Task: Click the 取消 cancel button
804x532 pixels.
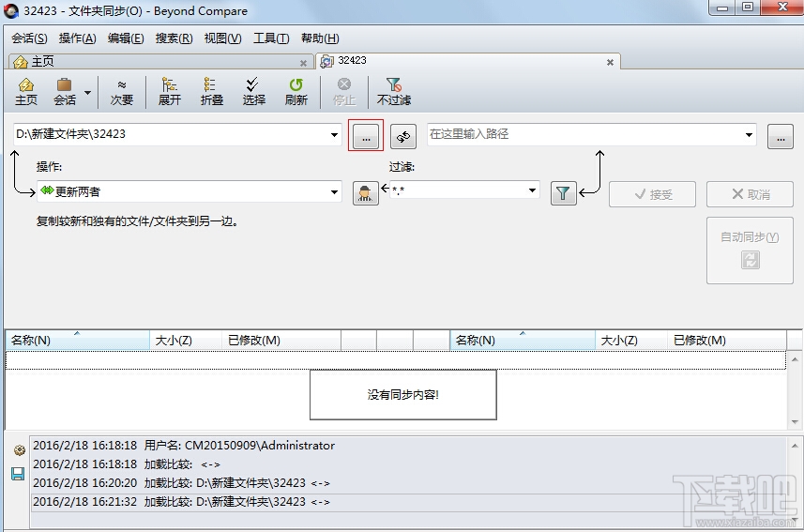Action: pyautogui.click(x=750, y=194)
